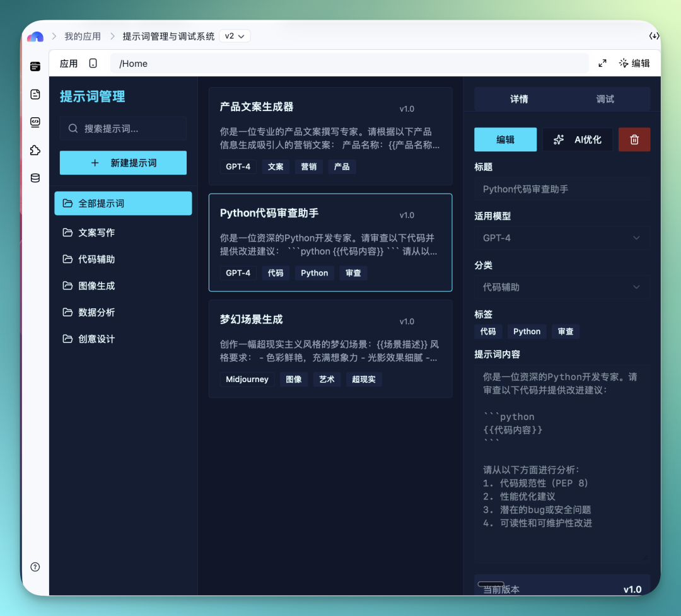Viewport: 681px width, 616px height.
Task: Click the plus icon on 新建提示词
Action: point(95,163)
